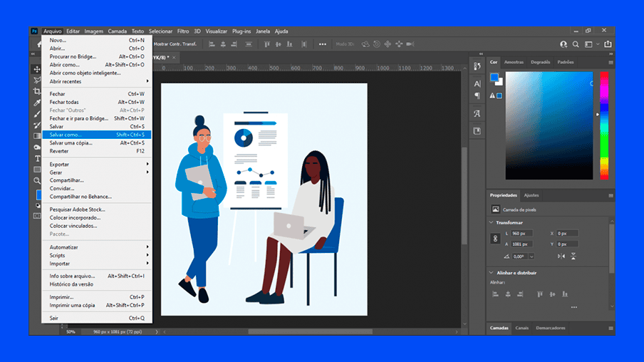Toggle the width-height link constraint
The image size is (644, 362).
pos(494,239)
